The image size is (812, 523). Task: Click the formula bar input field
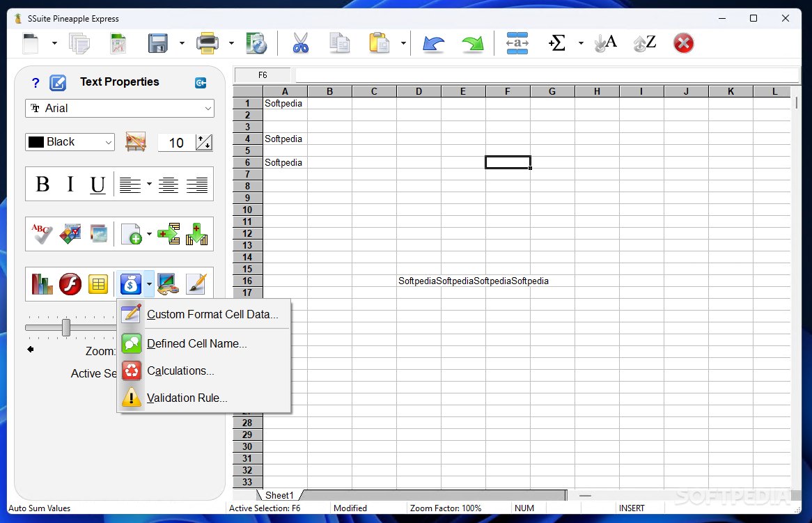coord(547,75)
